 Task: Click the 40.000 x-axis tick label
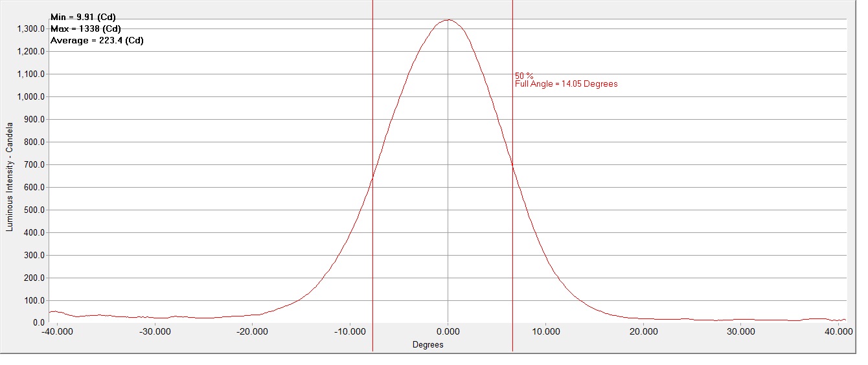coord(839,331)
